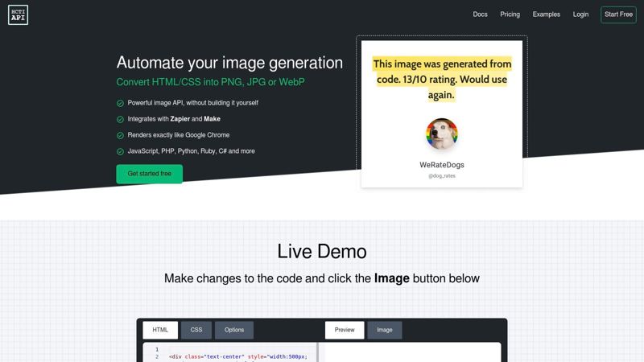Click 'Make changes to the code' instruction text
The image size is (644, 362).
[x=322, y=278]
